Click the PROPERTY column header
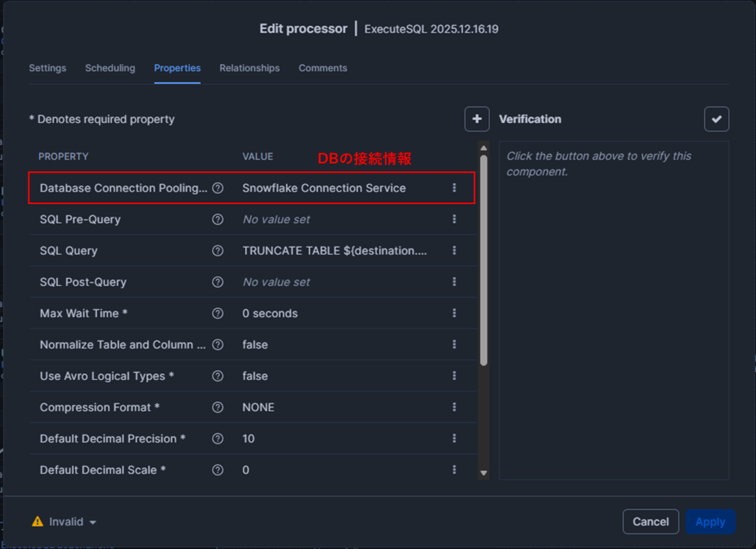Image resolution: width=756 pixels, height=549 pixels. point(63,156)
